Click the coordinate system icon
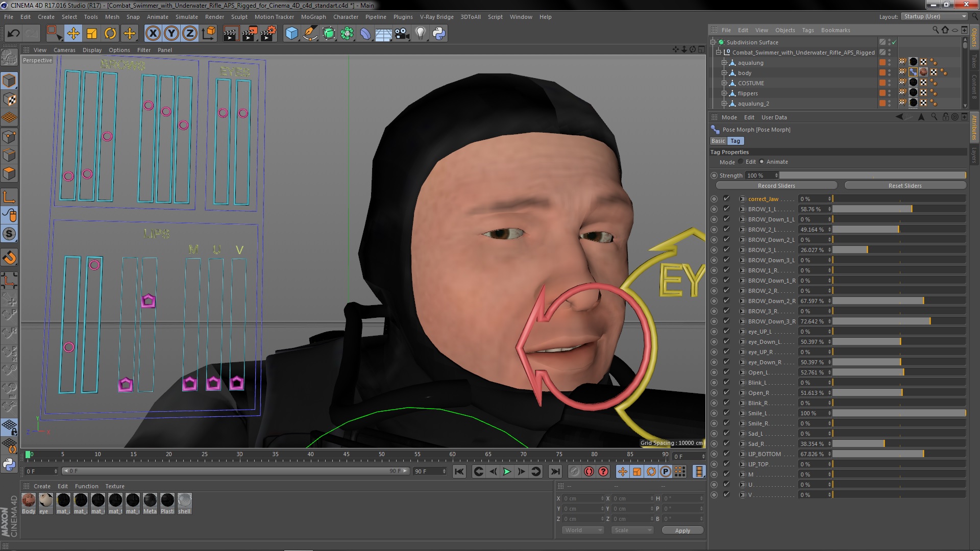980x551 pixels. pyautogui.click(x=208, y=34)
